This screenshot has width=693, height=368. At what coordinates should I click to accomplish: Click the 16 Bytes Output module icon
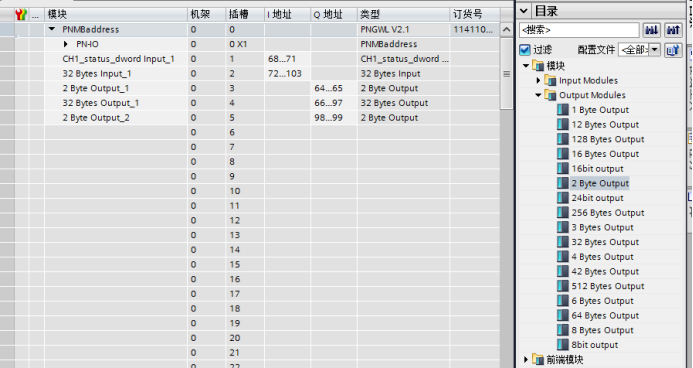click(x=563, y=154)
